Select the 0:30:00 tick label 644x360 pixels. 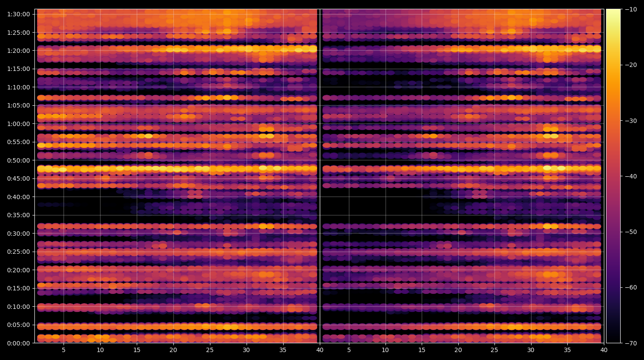tap(19, 234)
